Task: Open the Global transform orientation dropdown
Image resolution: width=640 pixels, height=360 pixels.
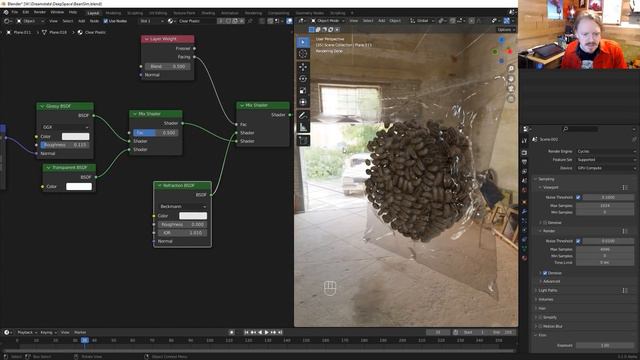Action: click(x=422, y=20)
